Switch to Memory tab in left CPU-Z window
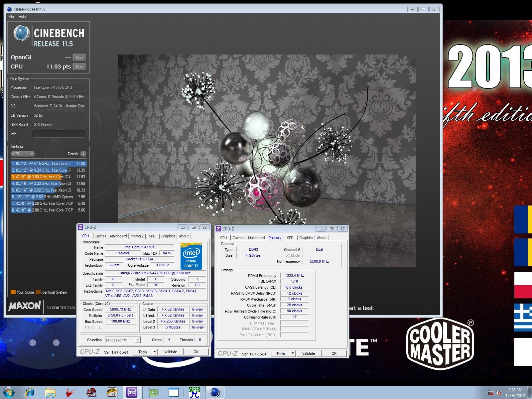 tap(137, 236)
